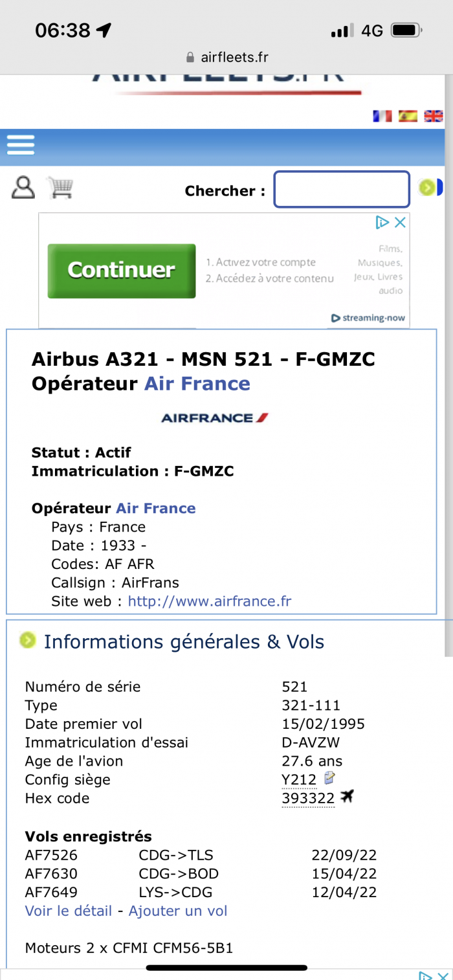Open Air France link in title
The image size is (453, 980).
pos(197,383)
